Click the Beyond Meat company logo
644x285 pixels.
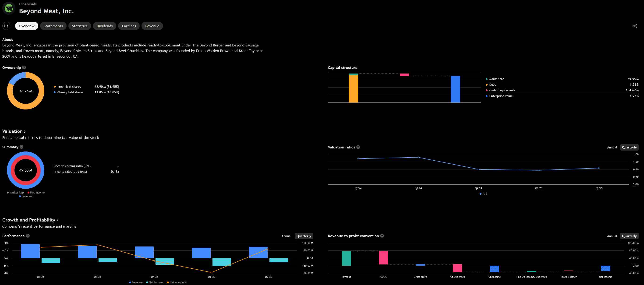point(9,8)
